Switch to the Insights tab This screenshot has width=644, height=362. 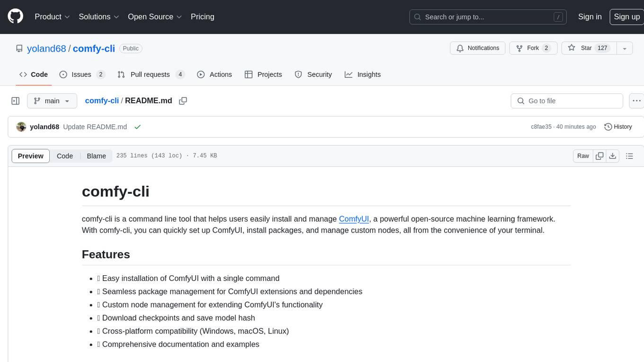[363, 74]
